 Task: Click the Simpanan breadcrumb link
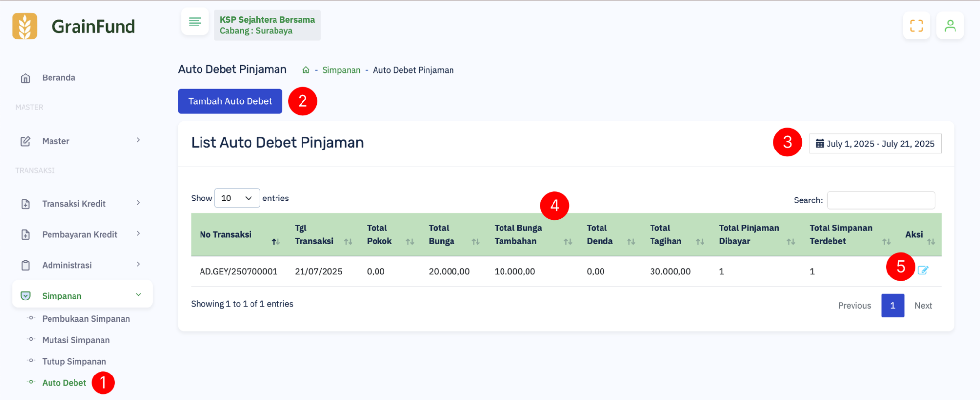341,70
